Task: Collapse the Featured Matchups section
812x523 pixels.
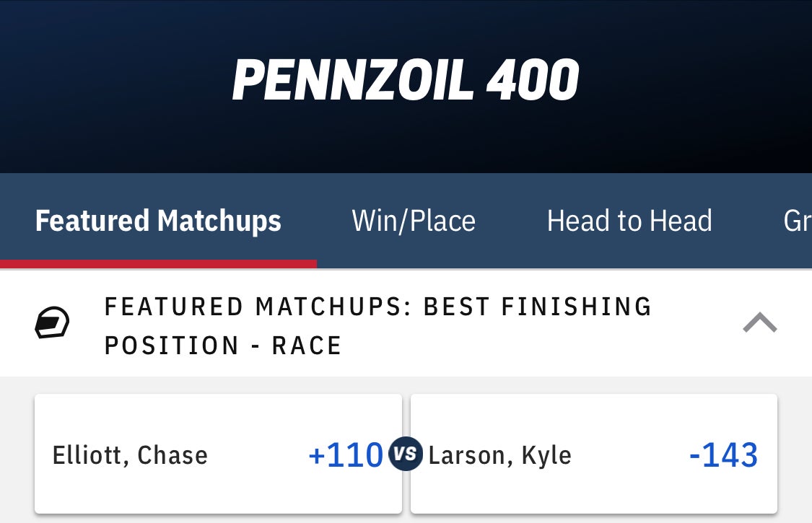Action: point(759,323)
